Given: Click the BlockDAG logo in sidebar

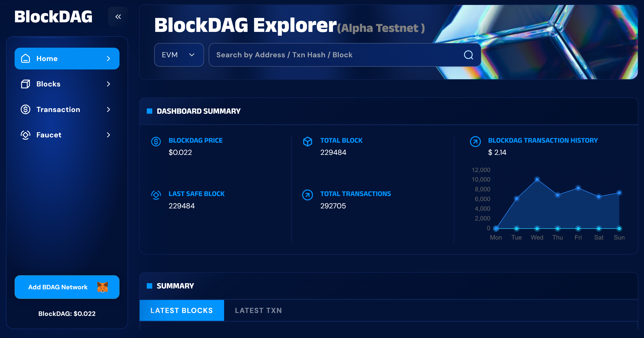Looking at the screenshot, I should [x=53, y=17].
